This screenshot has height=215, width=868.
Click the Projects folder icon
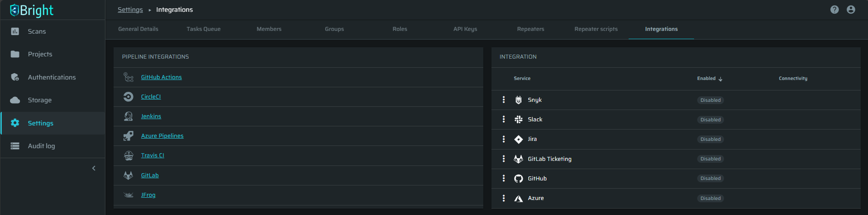[15, 54]
